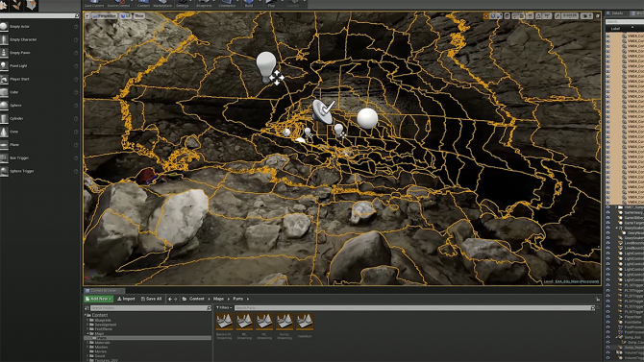Screen dimensions: 644x362
Task: Select the Cube primitive icon
Action: tap(4, 92)
